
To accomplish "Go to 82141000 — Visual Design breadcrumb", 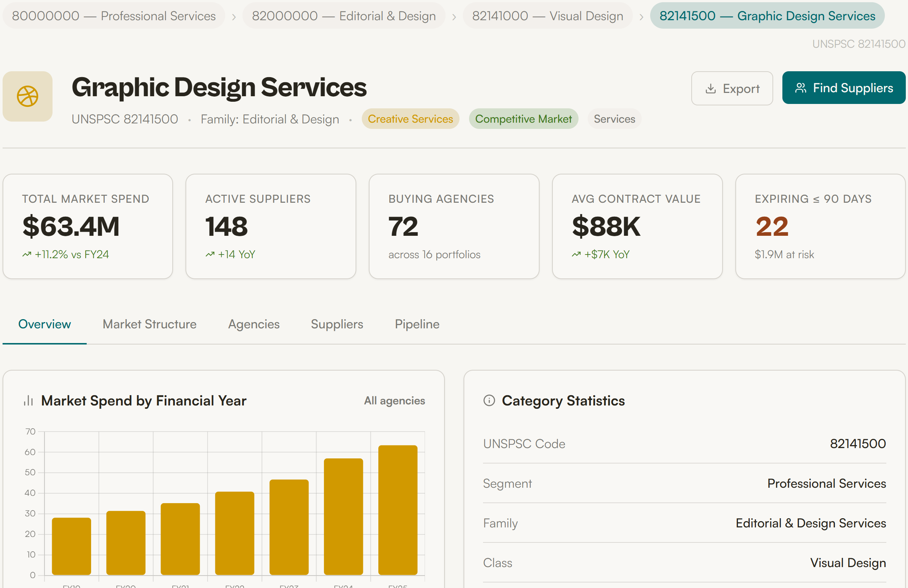I will (x=547, y=16).
